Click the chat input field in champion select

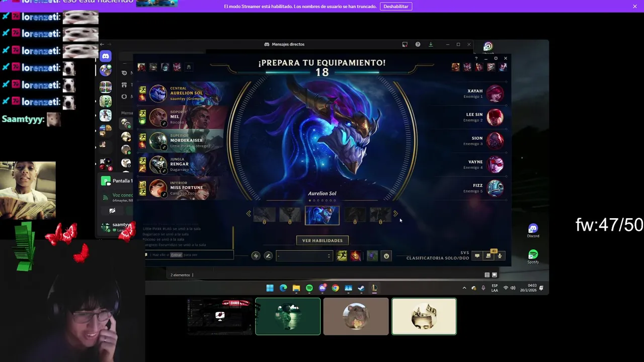[x=189, y=255]
